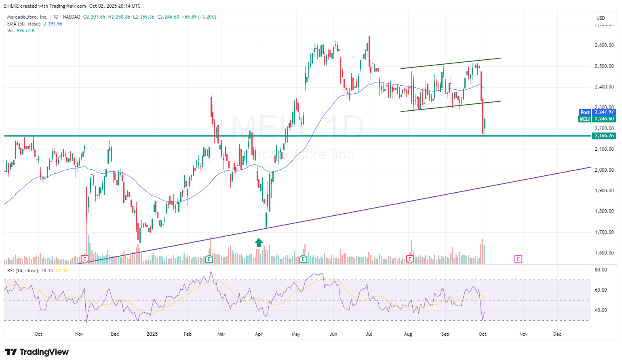Viewport: 622px width, 364px height.
Task: Click the 2,600.00 price axis label
Action: (x=604, y=45)
